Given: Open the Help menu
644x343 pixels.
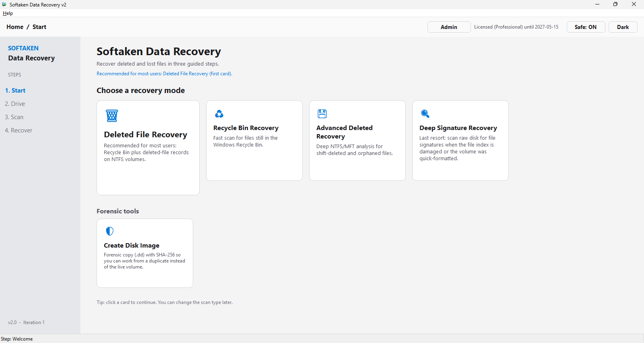Looking at the screenshot, I should [x=8, y=13].
